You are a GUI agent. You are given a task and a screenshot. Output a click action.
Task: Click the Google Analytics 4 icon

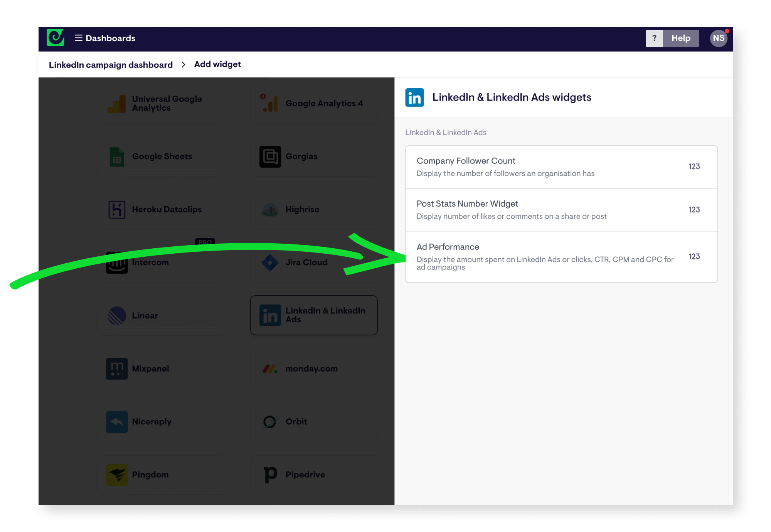[269, 103]
